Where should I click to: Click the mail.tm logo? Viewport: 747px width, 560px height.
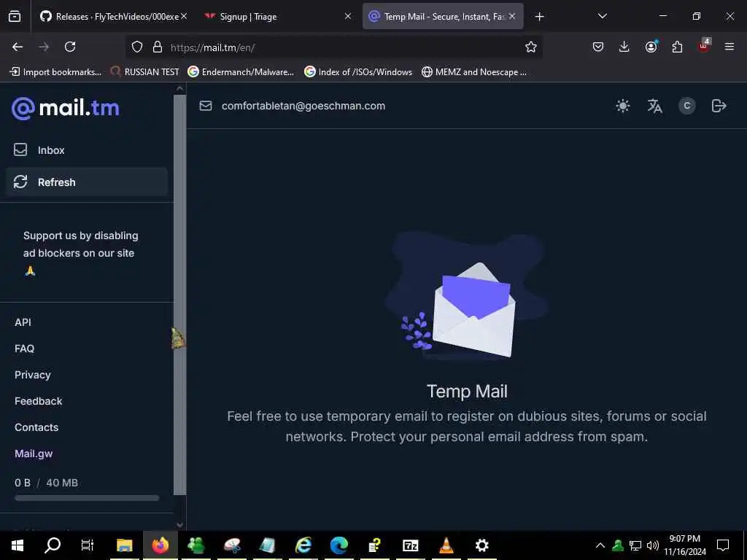pyautogui.click(x=65, y=108)
